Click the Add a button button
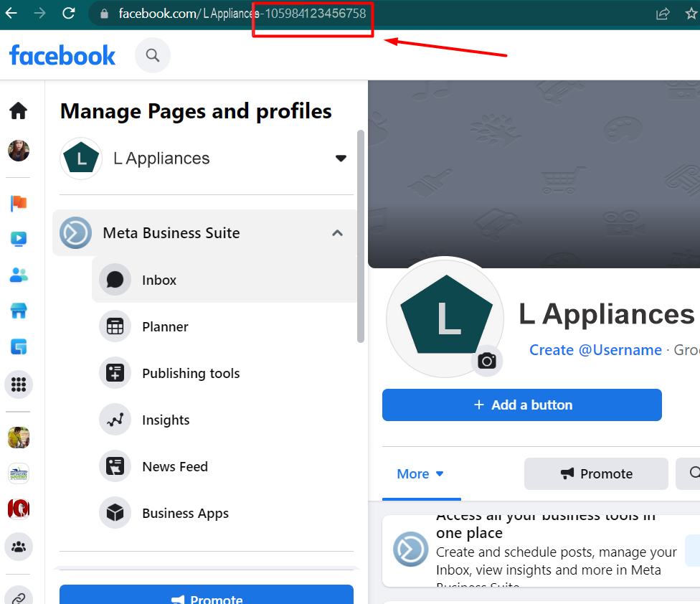The width and height of the screenshot is (700, 604). point(522,405)
